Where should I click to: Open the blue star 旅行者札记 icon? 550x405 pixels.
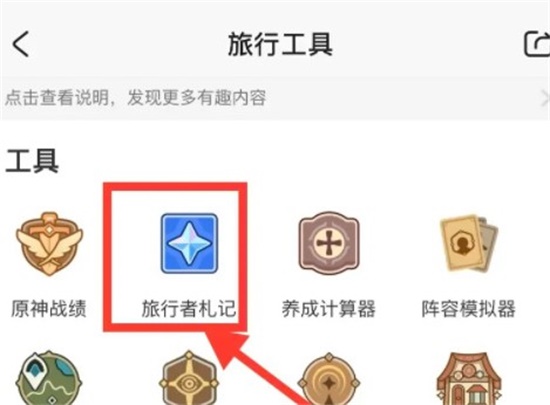pyautogui.click(x=189, y=243)
